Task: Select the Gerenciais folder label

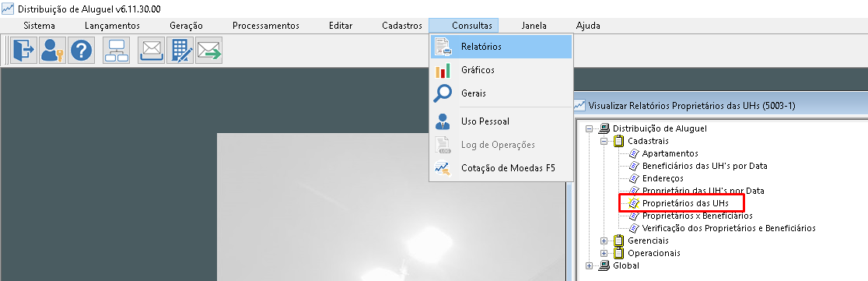Action: coord(648,241)
